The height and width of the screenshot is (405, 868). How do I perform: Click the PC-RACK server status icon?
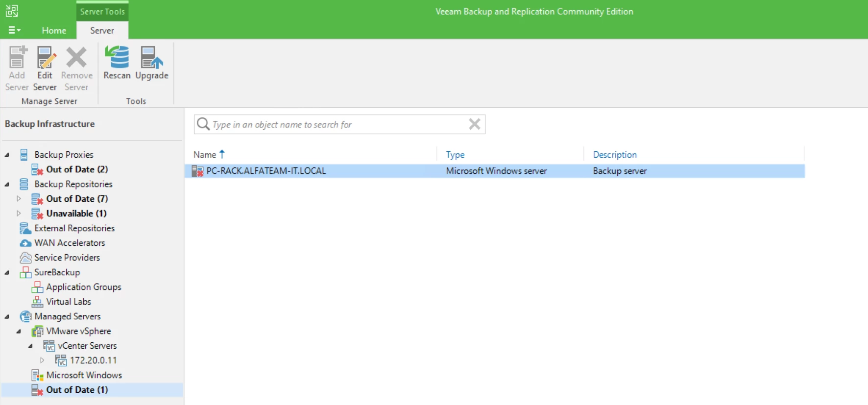click(197, 171)
